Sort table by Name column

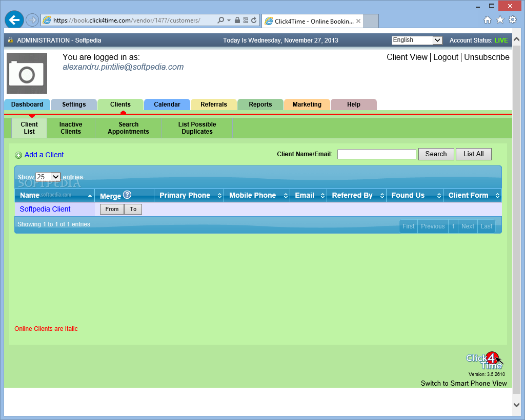(54, 195)
